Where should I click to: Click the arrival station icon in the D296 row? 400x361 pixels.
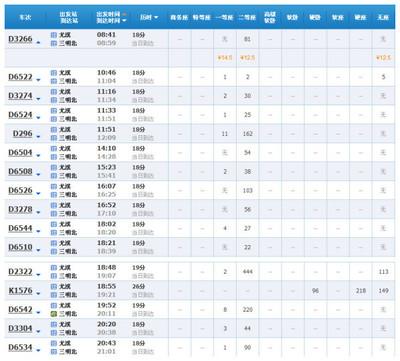click(x=53, y=138)
